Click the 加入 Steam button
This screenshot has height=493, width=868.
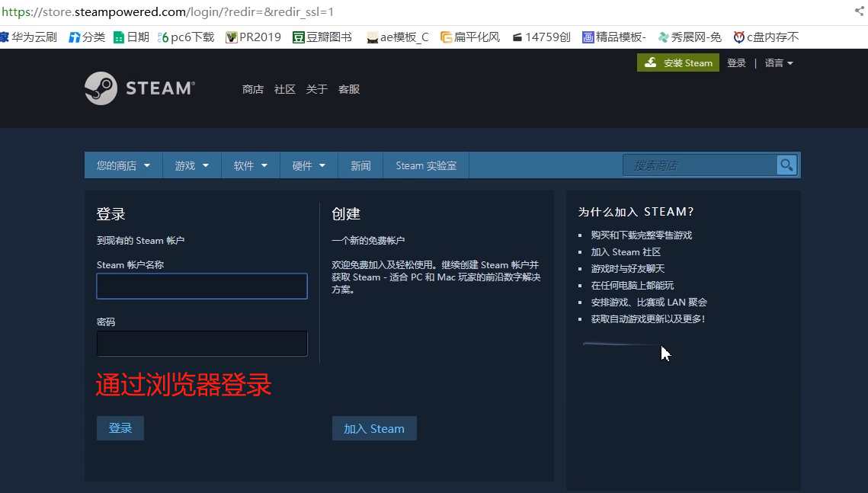point(374,427)
